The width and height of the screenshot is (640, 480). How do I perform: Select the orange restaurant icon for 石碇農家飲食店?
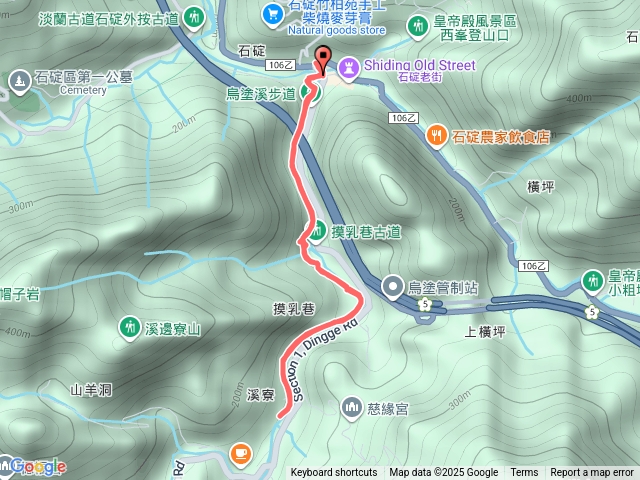click(x=436, y=136)
